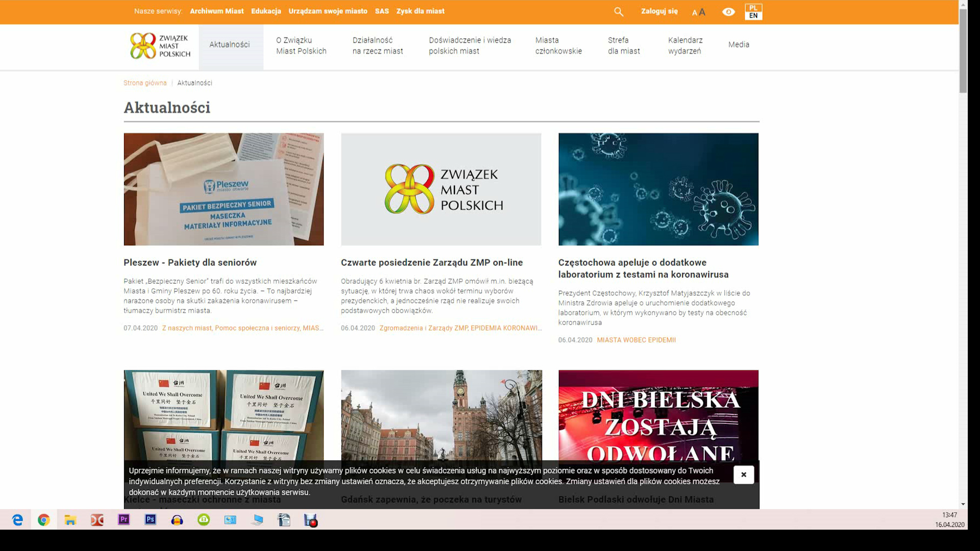This screenshot has height=551, width=980.
Task: Open Bielsk Podlaski odwołuje Dni Miasta article
Action: click(x=636, y=499)
